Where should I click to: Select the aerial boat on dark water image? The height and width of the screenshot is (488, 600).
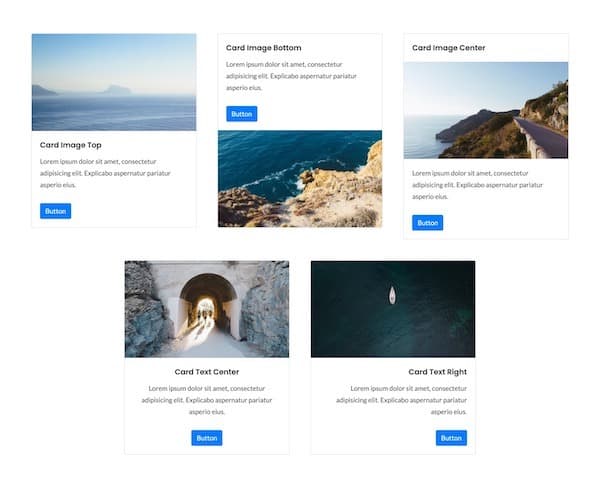tap(393, 309)
